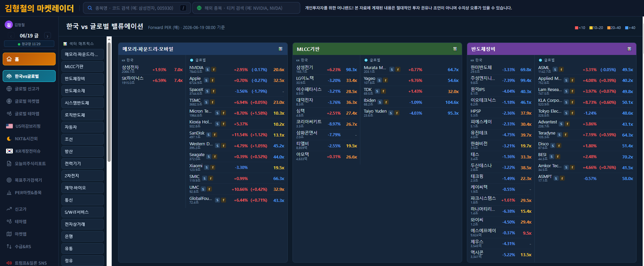The image size is (644, 266).
Task: Click the S badge next to Murata M...
Action: tap(392, 69)
